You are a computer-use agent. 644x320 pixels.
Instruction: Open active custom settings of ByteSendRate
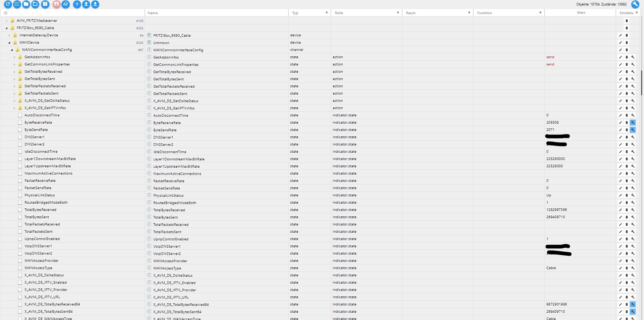633,130
